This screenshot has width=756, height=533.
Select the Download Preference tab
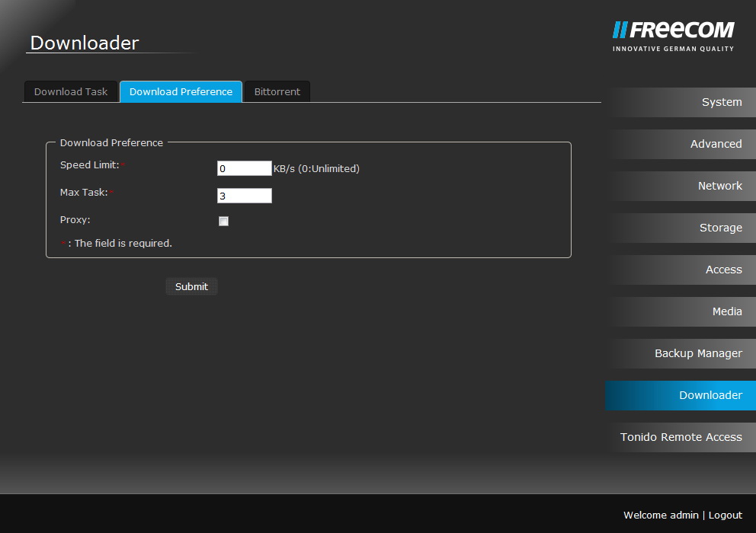pos(181,92)
